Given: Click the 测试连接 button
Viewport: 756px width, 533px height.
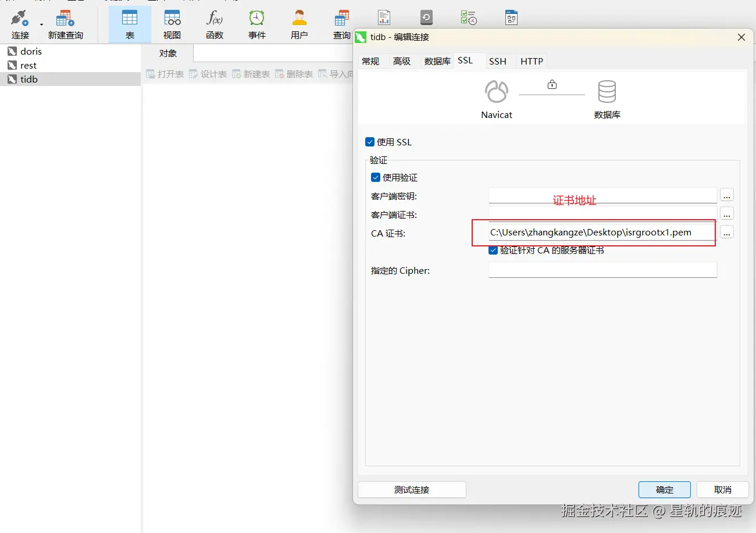Looking at the screenshot, I should click(412, 489).
